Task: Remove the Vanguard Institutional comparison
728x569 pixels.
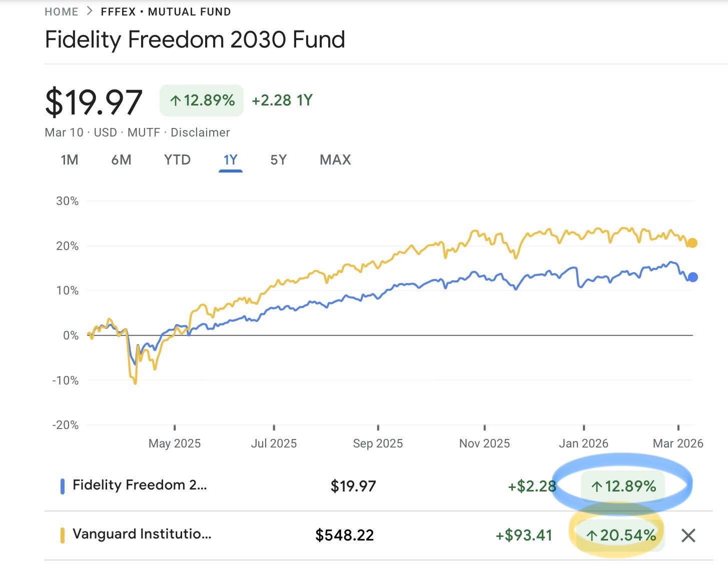Action: coord(688,535)
